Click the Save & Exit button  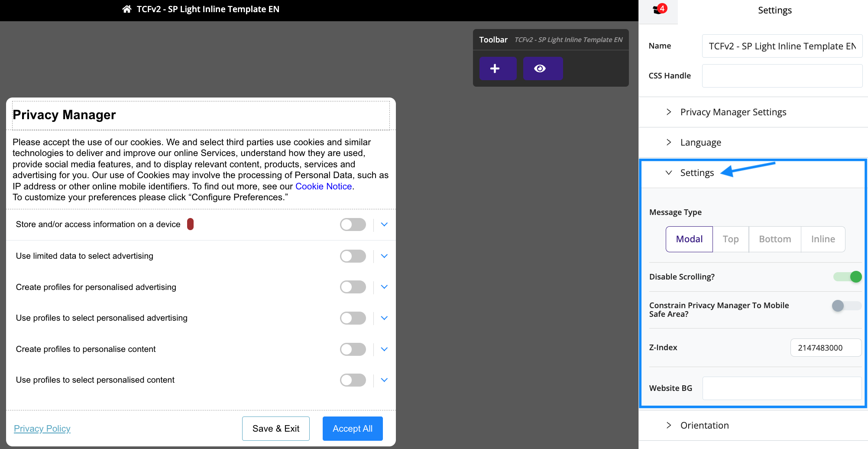(x=276, y=429)
